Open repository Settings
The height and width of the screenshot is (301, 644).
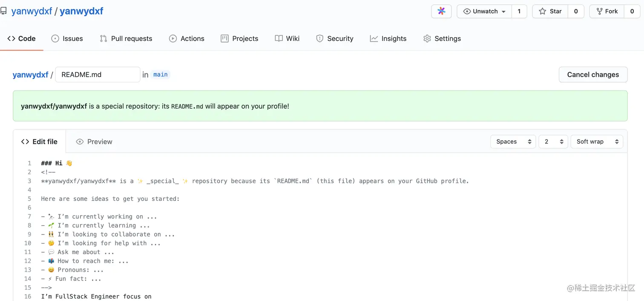(442, 38)
